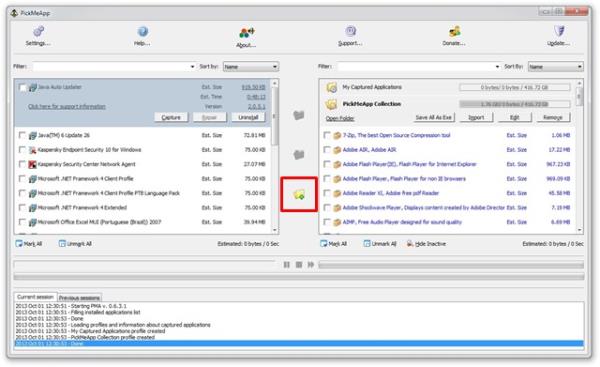Image resolution: width=600 pixels, height=367 pixels.
Task: Click the second gray folder icon between panels
Action: point(298,155)
